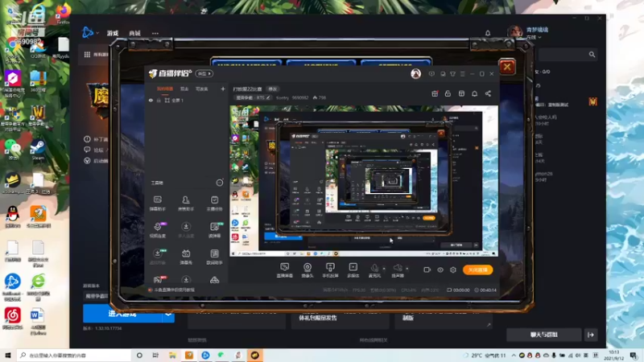
Task: Add a camera source
Action: pos(308,270)
